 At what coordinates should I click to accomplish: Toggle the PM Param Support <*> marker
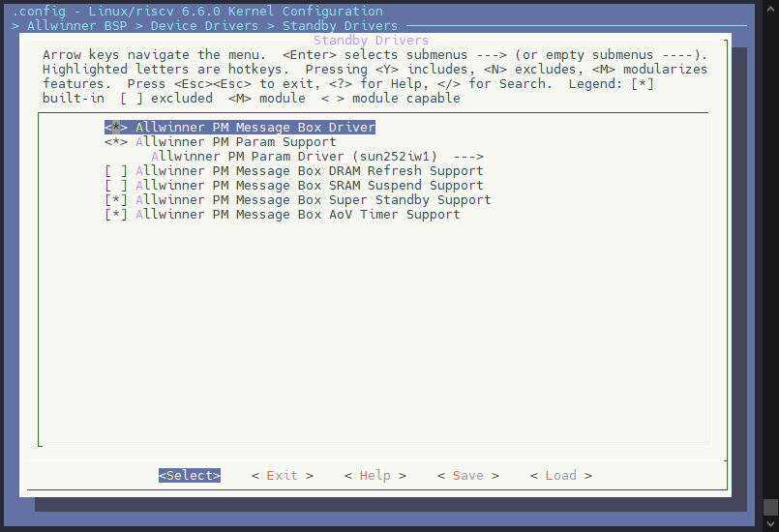point(116,142)
